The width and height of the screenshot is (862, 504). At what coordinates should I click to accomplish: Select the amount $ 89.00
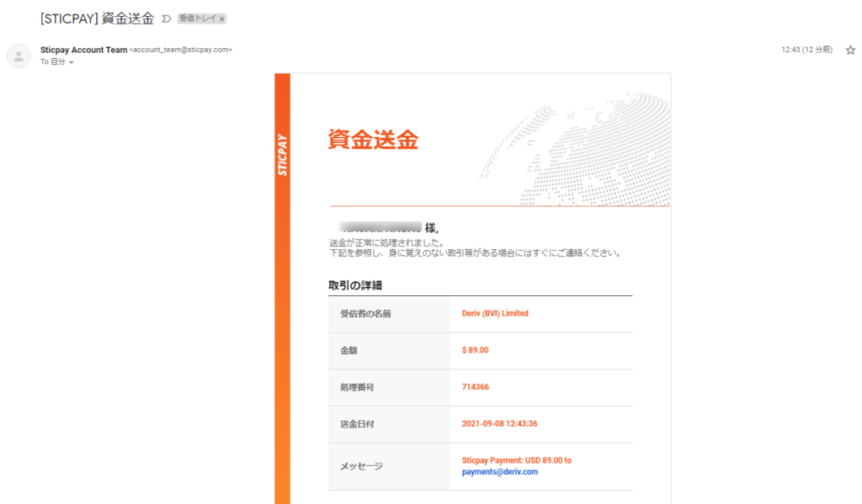tap(475, 350)
